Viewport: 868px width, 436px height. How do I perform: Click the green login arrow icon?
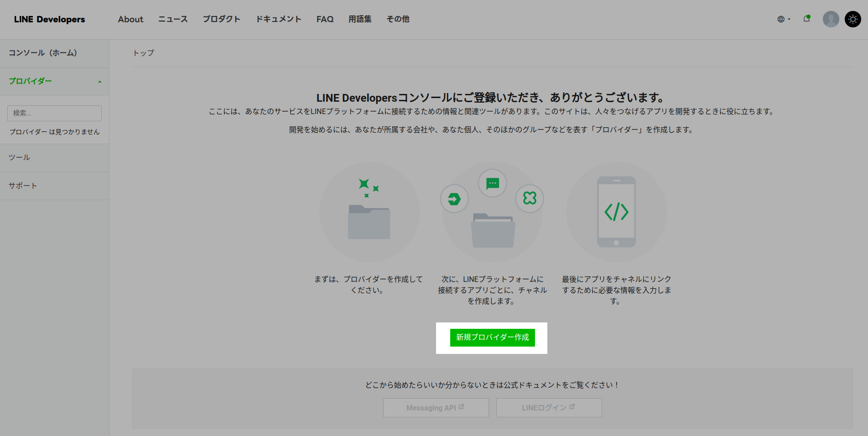(454, 199)
